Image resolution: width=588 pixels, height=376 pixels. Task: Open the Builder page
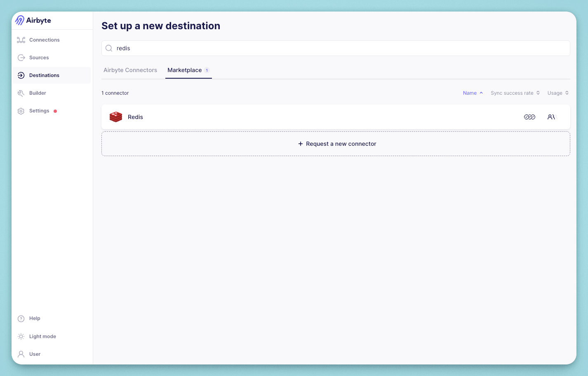(x=52, y=93)
